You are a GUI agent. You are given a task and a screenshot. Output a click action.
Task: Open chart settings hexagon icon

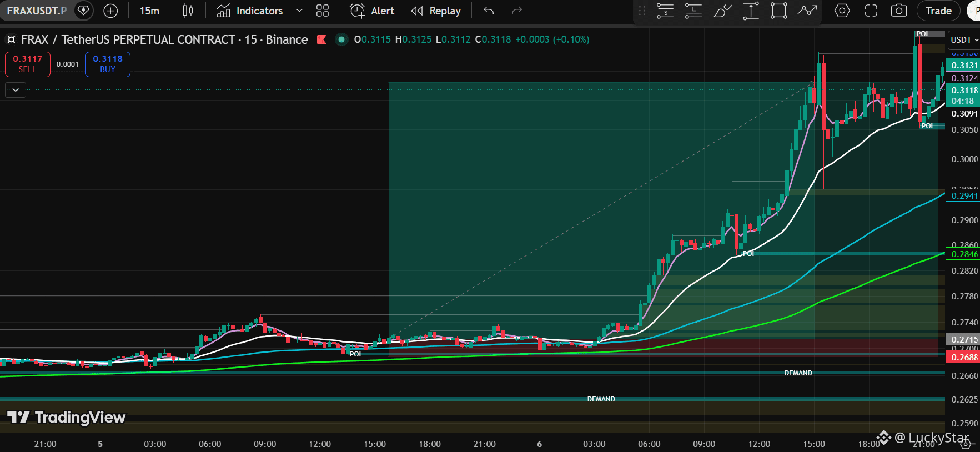click(842, 11)
